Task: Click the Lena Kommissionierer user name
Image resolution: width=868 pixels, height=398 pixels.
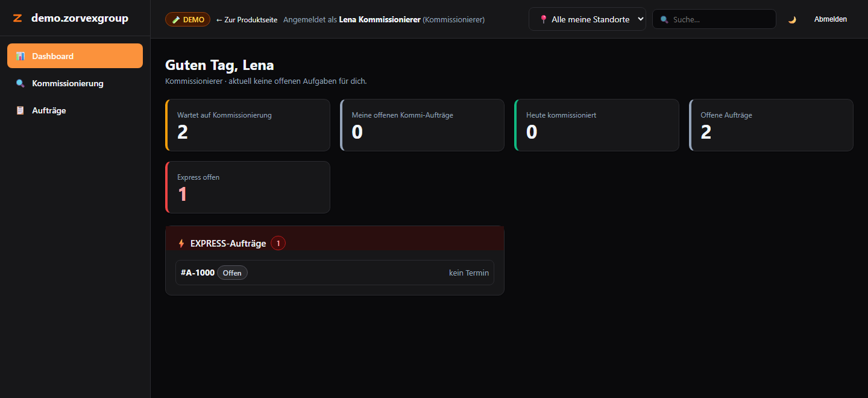Action: (380, 19)
